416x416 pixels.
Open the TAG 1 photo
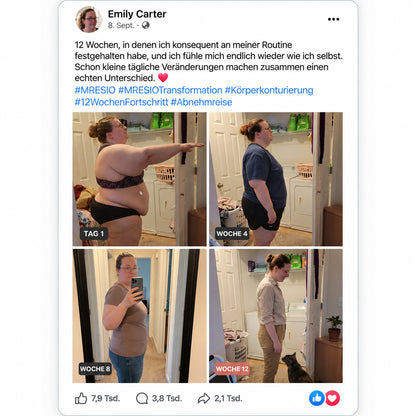tap(140, 179)
